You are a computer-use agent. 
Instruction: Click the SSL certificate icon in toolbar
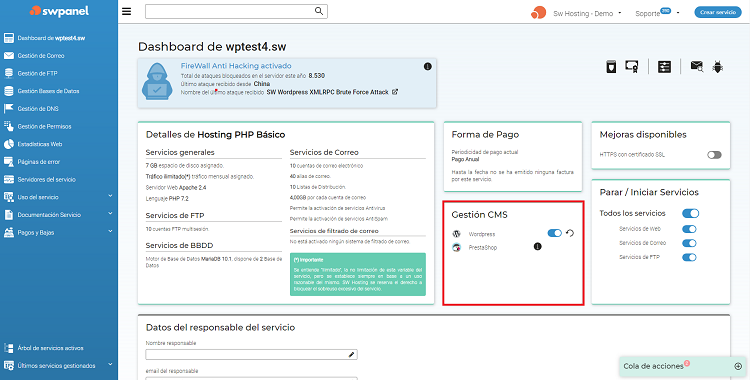pyautogui.click(x=631, y=67)
